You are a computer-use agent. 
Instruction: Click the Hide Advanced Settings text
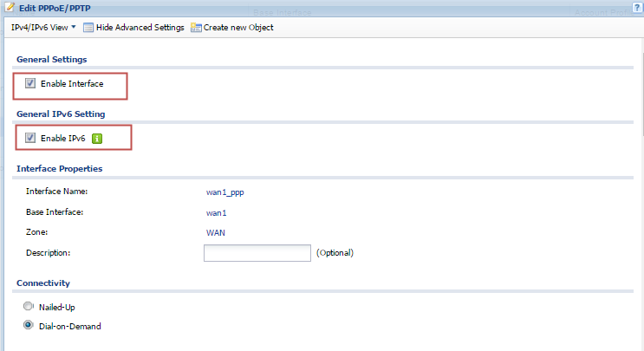[140, 28]
